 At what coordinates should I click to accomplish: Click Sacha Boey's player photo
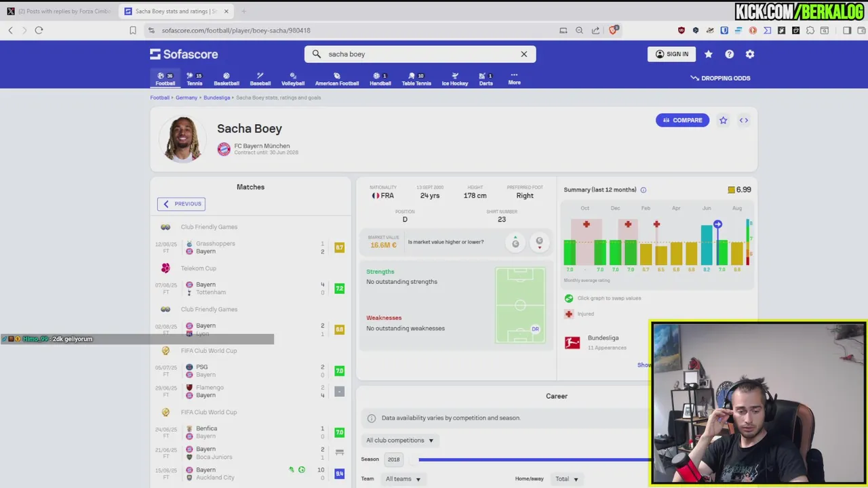point(182,139)
